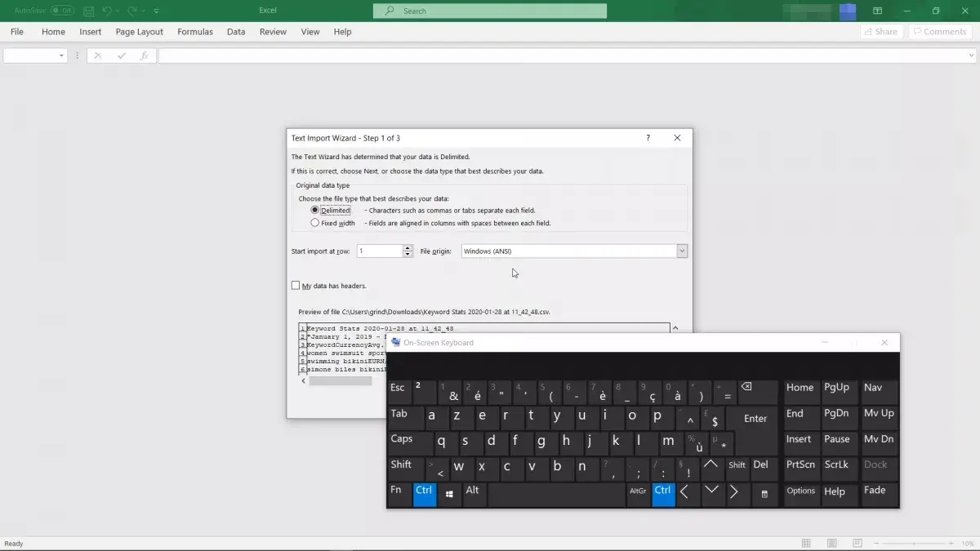Image resolution: width=980 pixels, height=551 pixels.
Task: Click the down arrow key
Action: [x=711, y=495]
